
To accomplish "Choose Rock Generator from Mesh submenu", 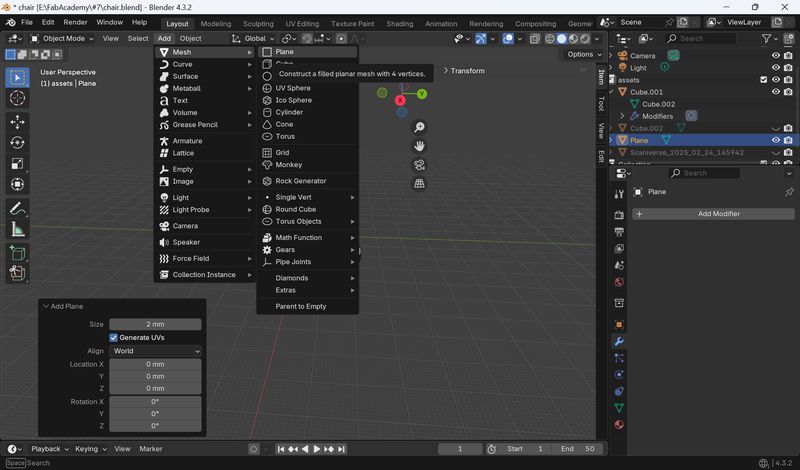I will click(308, 181).
